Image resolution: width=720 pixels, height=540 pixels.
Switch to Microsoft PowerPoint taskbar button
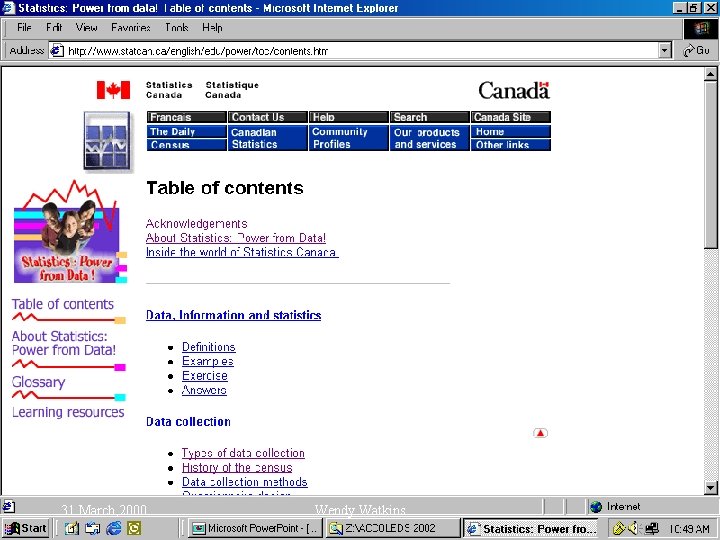click(255, 529)
